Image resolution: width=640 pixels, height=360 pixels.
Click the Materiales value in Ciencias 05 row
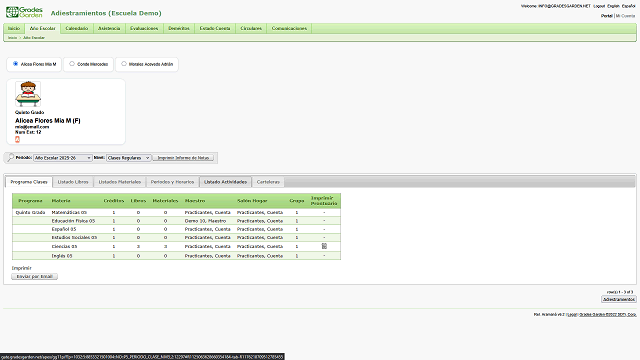pyautogui.click(x=165, y=247)
